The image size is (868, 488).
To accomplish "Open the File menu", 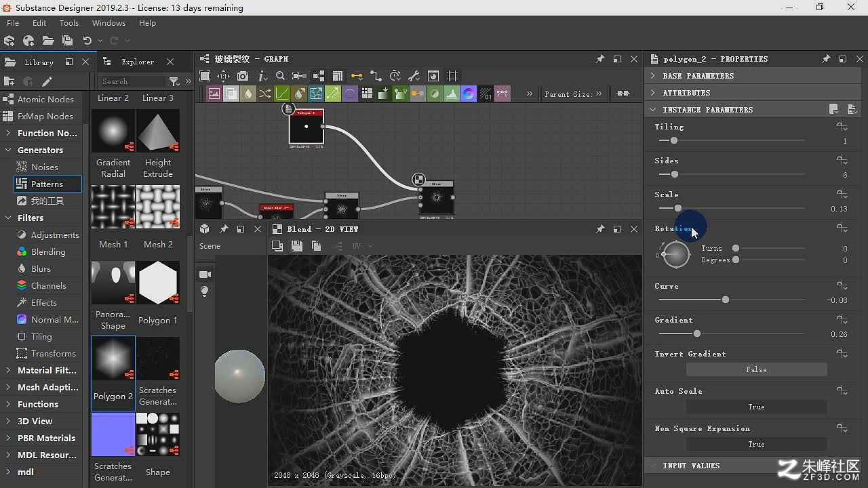I will click(x=13, y=23).
